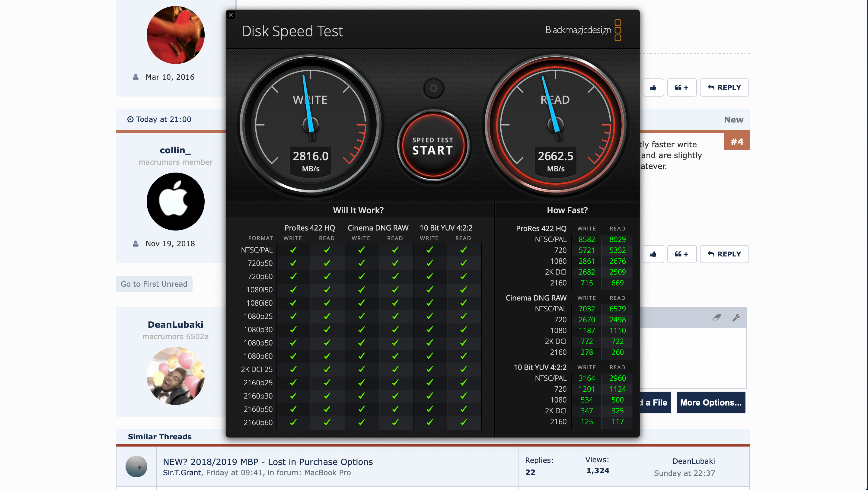Click the Similar Threads heading
Screen dimensions: 868x490
click(x=160, y=437)
